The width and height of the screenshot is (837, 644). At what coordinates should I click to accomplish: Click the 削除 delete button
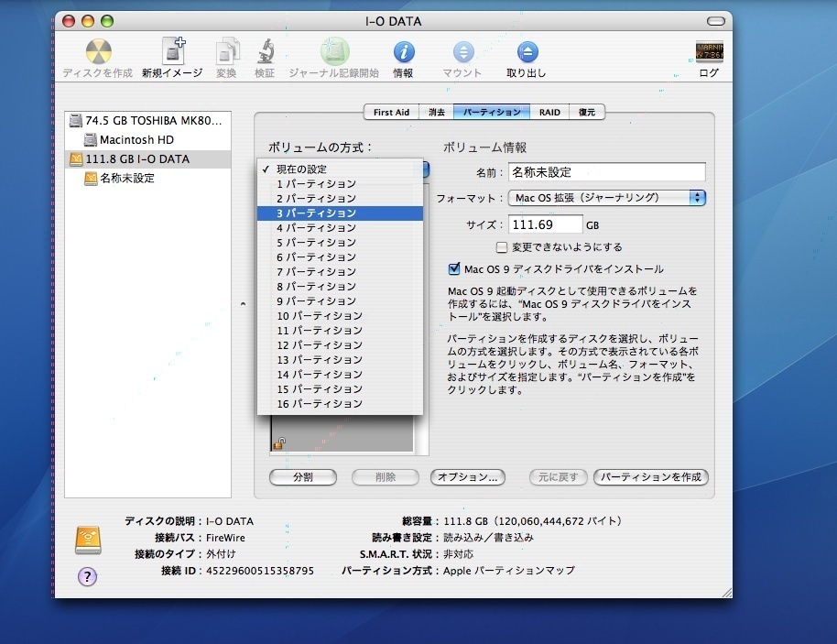click(385, 477)
